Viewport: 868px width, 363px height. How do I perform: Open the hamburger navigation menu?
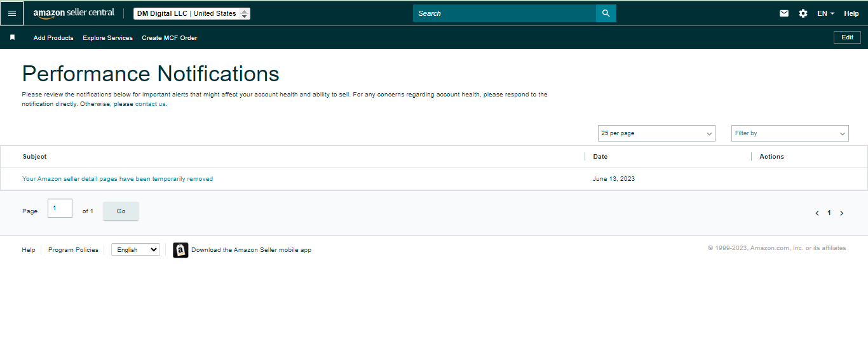[12, 13]
